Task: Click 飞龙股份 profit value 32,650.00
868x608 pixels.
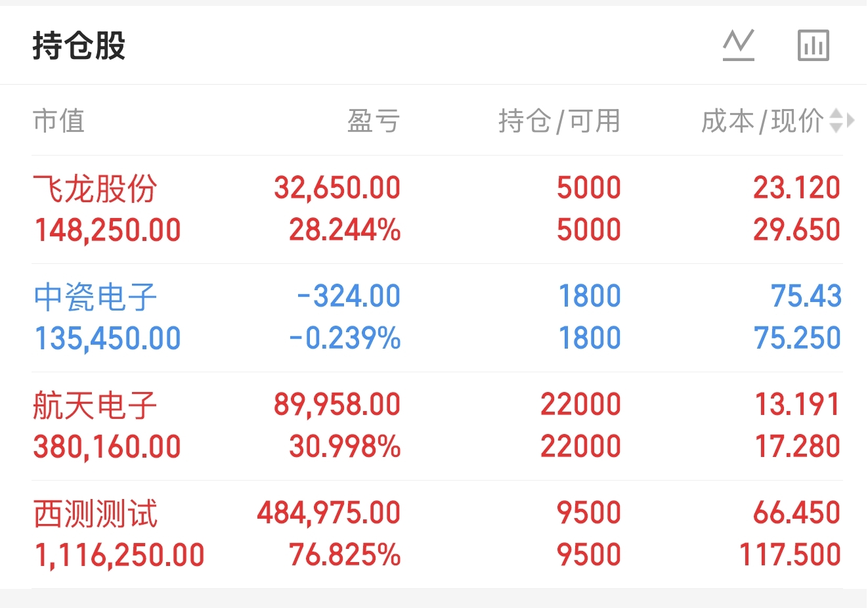Action: [337, 188]
